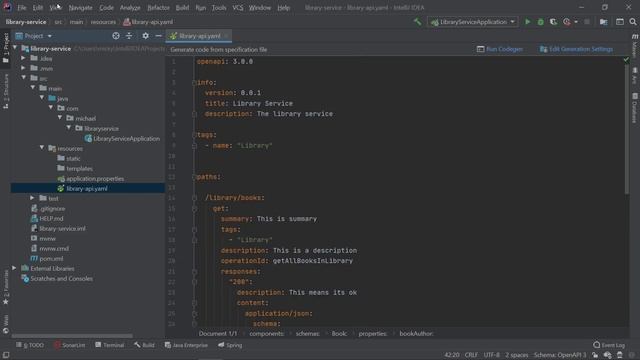The height and width of the screenshot is (360, 640).
Task: Open the Structure tool window sidebar
Action: click(6, 91)
